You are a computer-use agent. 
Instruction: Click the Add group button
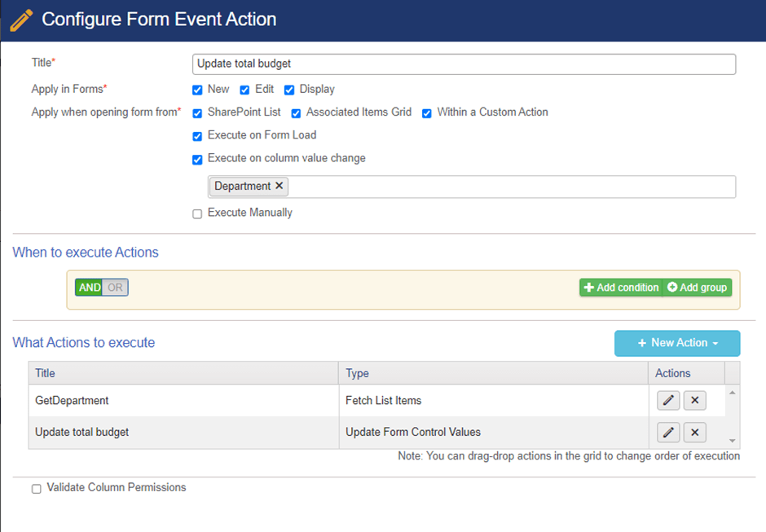pos(697,288)
